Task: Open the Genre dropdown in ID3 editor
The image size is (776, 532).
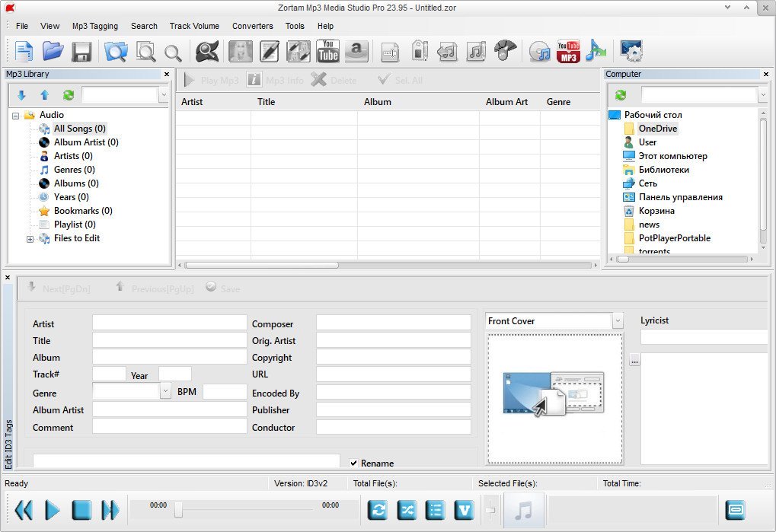Action: point(164,391)
